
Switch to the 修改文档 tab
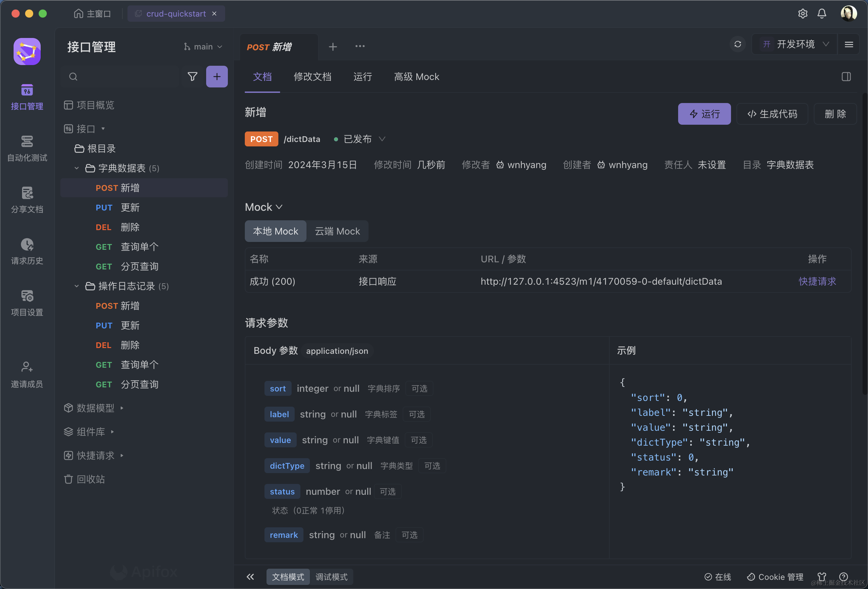[x=313, y=77]
